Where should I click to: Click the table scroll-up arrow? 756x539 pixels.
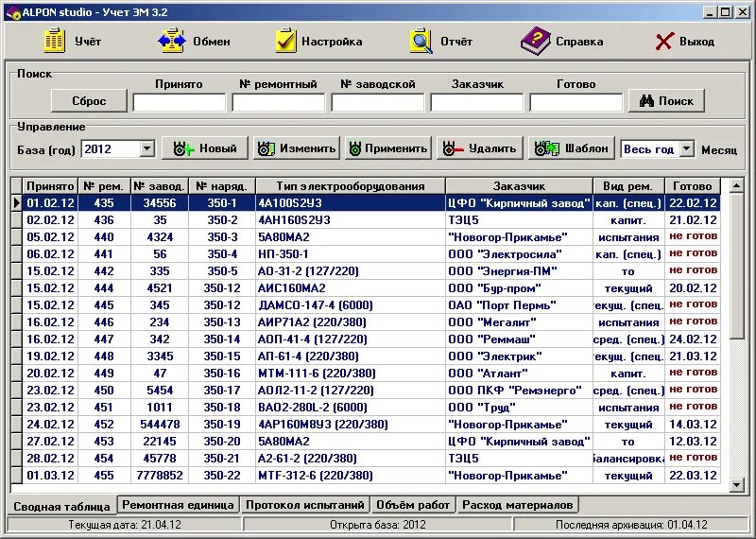coord(737,185)
